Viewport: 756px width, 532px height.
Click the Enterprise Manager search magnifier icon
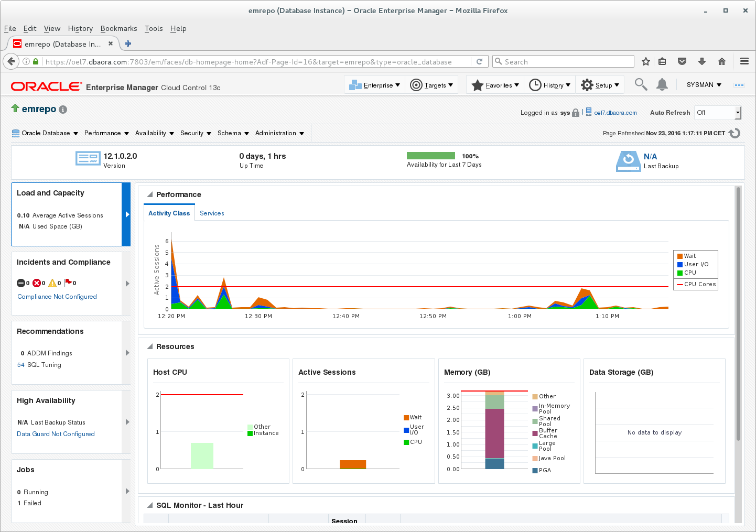pyautogui.click(x=641, y=84)
